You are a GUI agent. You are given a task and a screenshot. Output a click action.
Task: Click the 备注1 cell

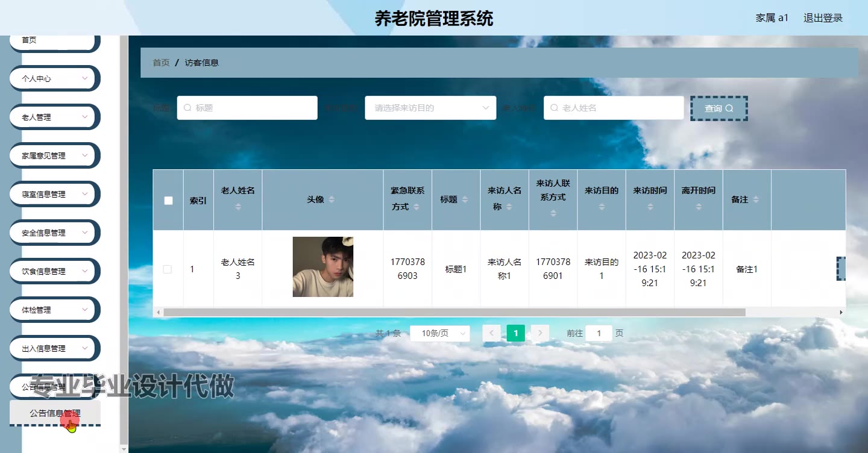click(x=747, y=269)
